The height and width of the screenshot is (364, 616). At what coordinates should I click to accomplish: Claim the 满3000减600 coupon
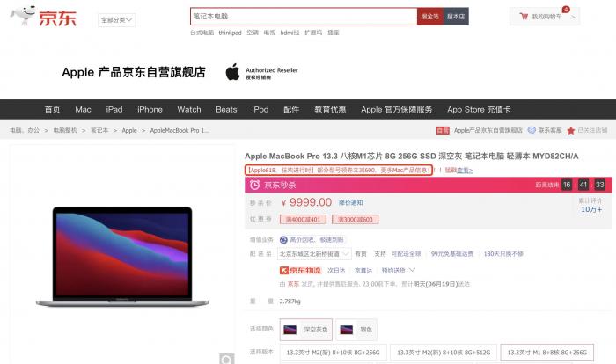coord(356,220)
